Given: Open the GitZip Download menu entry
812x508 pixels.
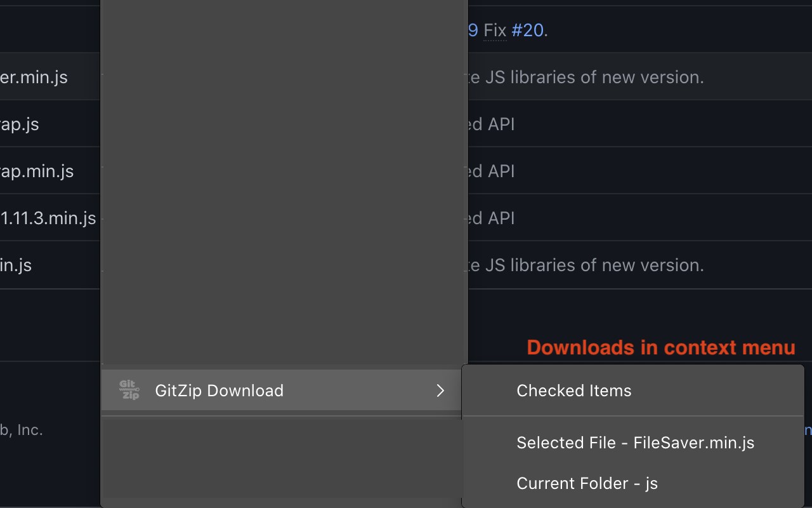Looking at the screenshot, I should (219, 391).
